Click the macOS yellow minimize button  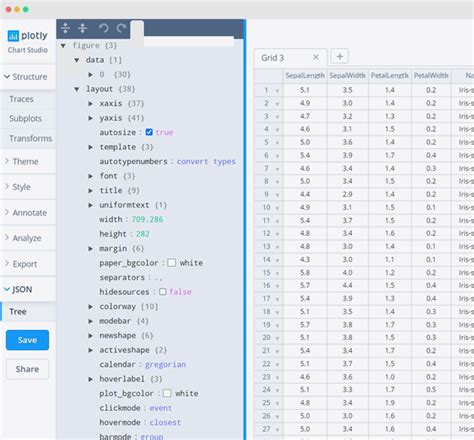point(17,9)
